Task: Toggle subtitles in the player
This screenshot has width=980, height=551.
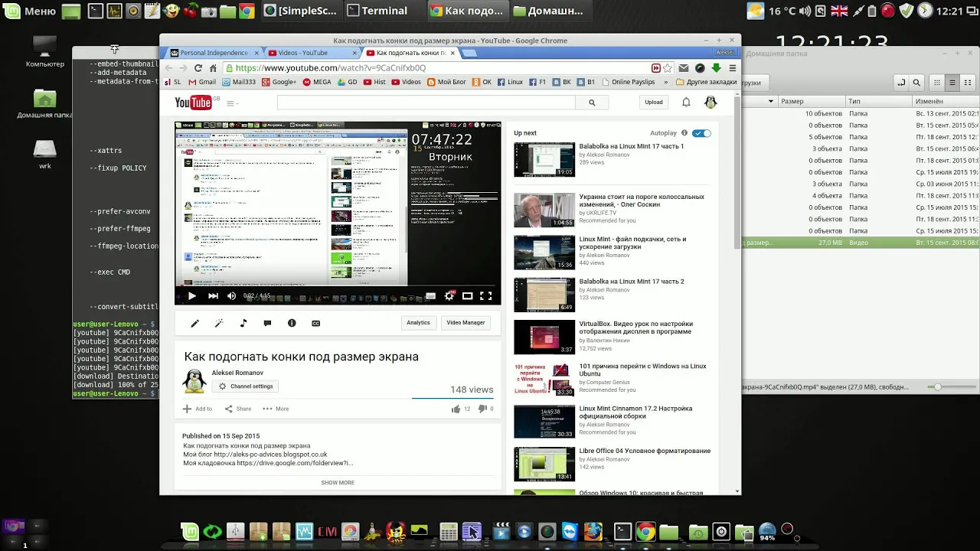Action: click(430, 296)
